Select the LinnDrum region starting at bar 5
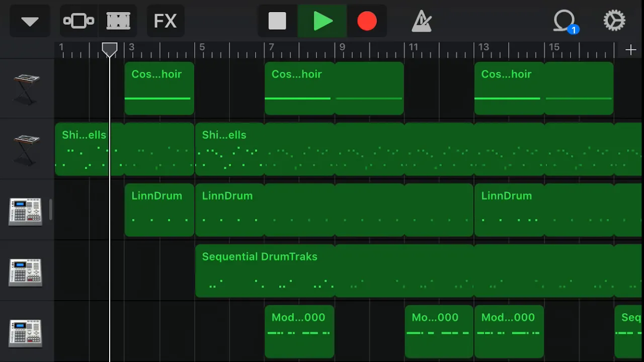Screen dimensions: 644x362 pos(334,210)
